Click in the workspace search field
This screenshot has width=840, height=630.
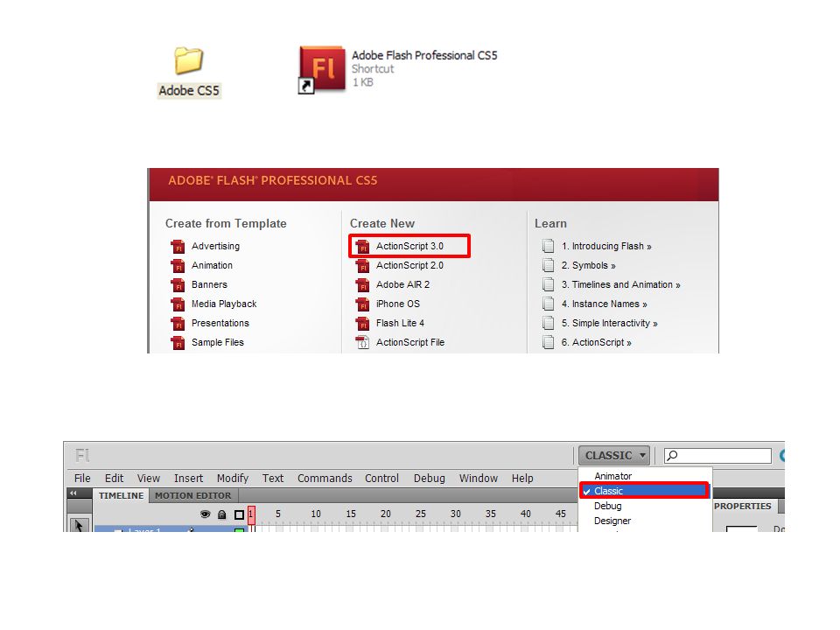tap(717, 455)
